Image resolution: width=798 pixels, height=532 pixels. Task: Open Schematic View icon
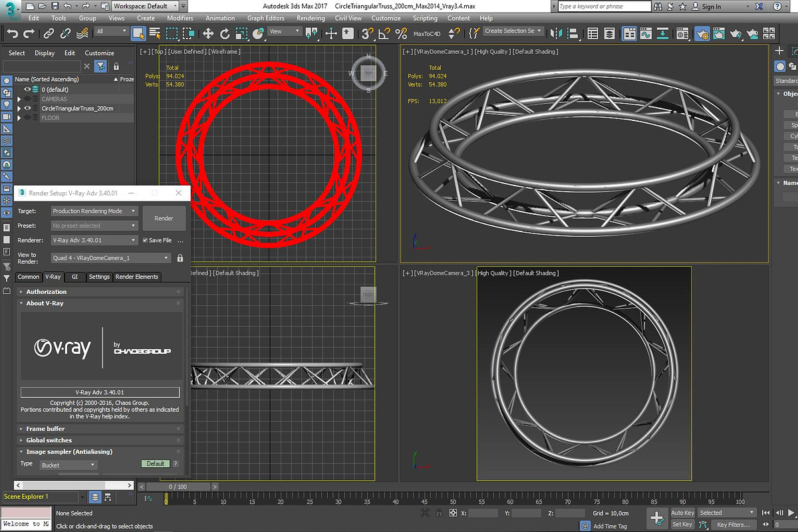(x=662, y=33)
